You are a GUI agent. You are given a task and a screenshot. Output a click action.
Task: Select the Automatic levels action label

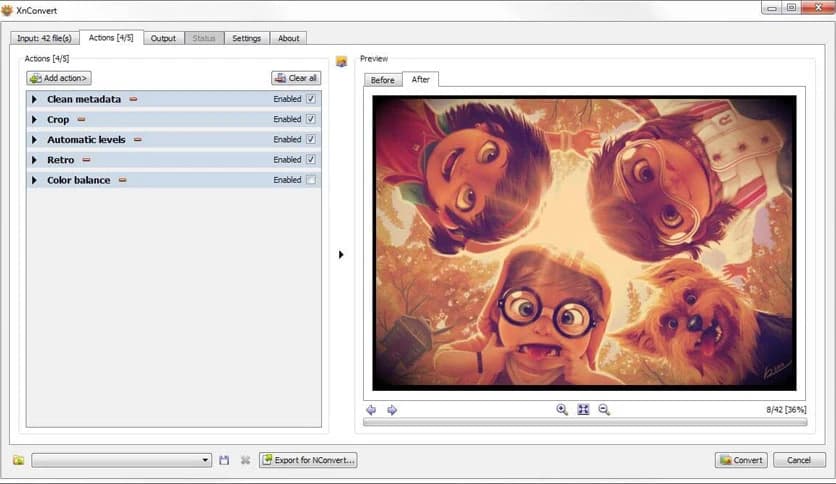coord(86,140)
